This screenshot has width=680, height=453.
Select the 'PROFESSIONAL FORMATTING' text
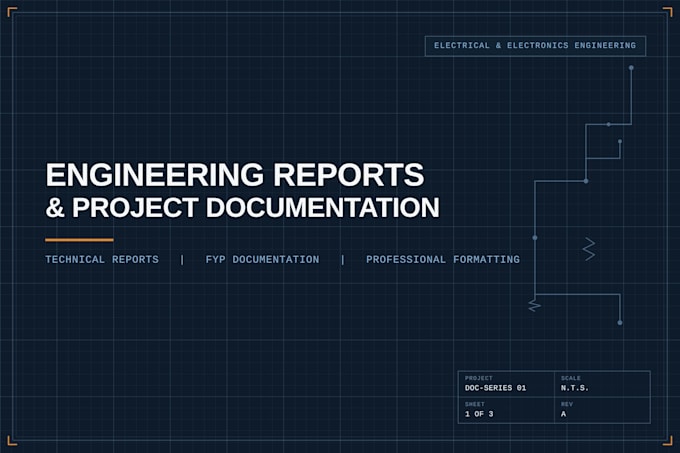tap(443, 259)
